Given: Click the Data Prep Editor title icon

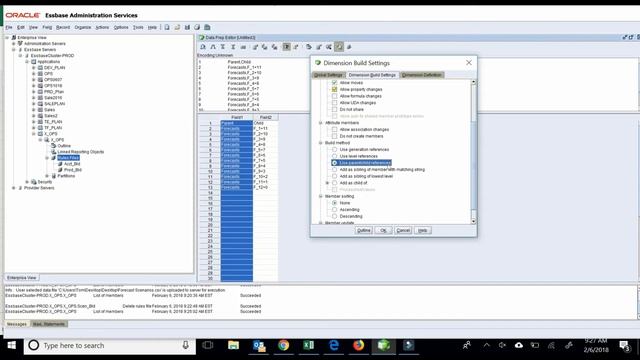Looking at the screenshot, I should pos(201,38).
